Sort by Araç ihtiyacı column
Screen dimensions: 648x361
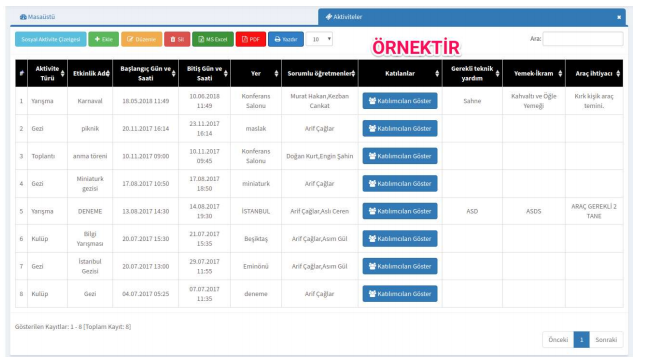pyautogui.click(x=594, y=73)
